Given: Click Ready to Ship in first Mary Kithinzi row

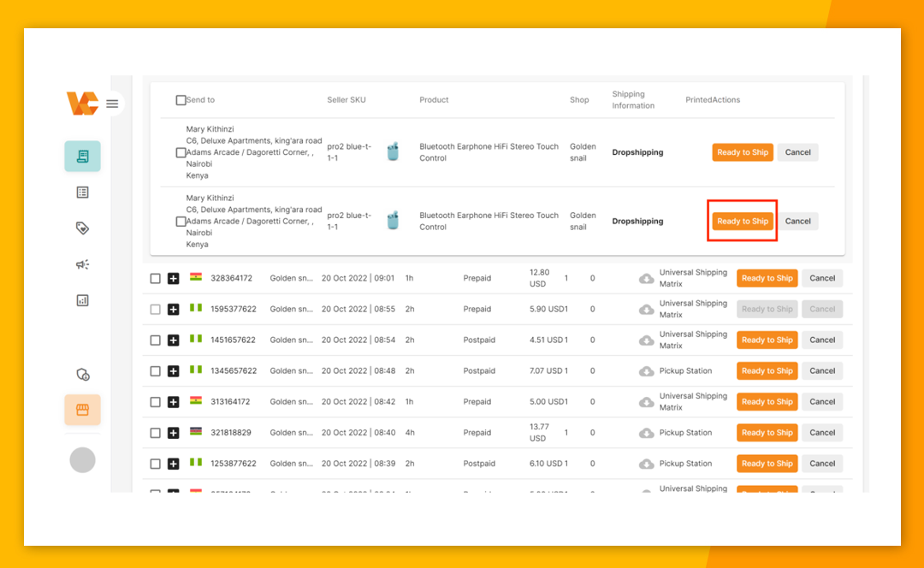Looking at the screenshot, I should (743, 152).
